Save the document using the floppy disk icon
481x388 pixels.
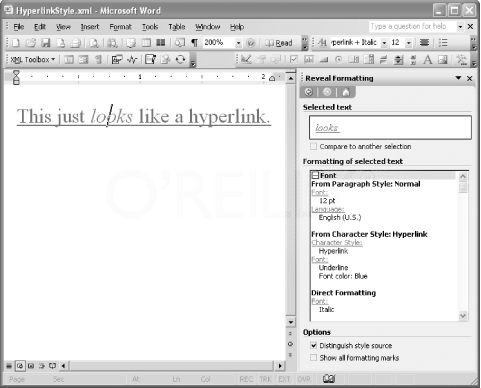tap(46, 43)
